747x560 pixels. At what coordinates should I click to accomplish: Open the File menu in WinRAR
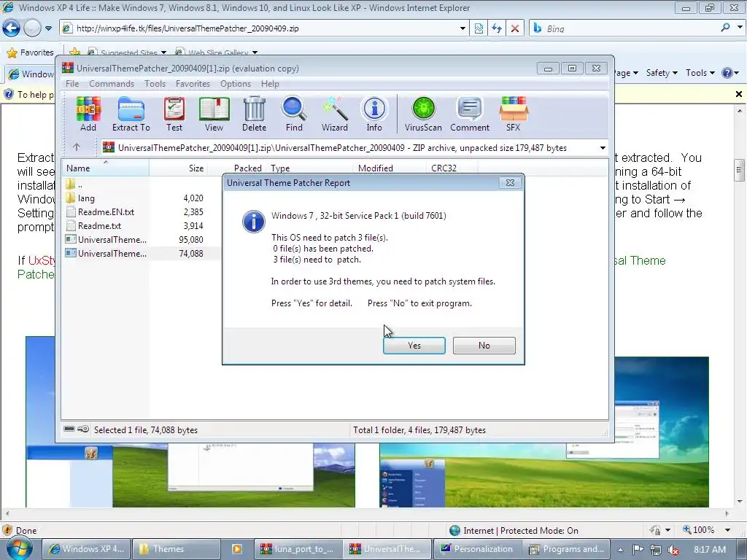pos(72,83)
